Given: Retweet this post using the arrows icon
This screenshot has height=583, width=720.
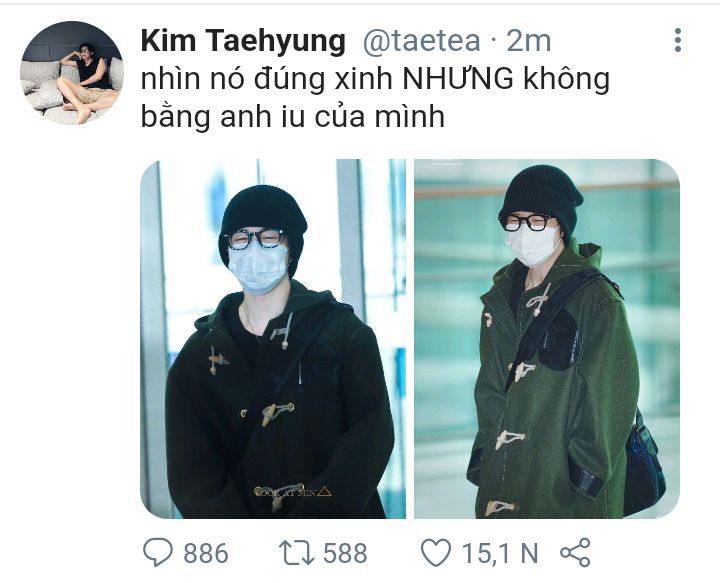Looking at the screenshot, I should click(x=297, y=552).
